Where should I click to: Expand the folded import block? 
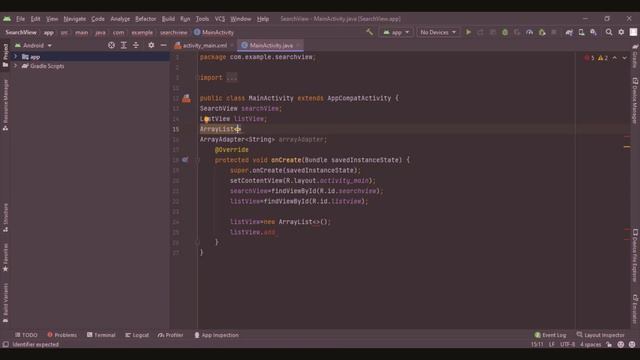click(x=232, y=78)
